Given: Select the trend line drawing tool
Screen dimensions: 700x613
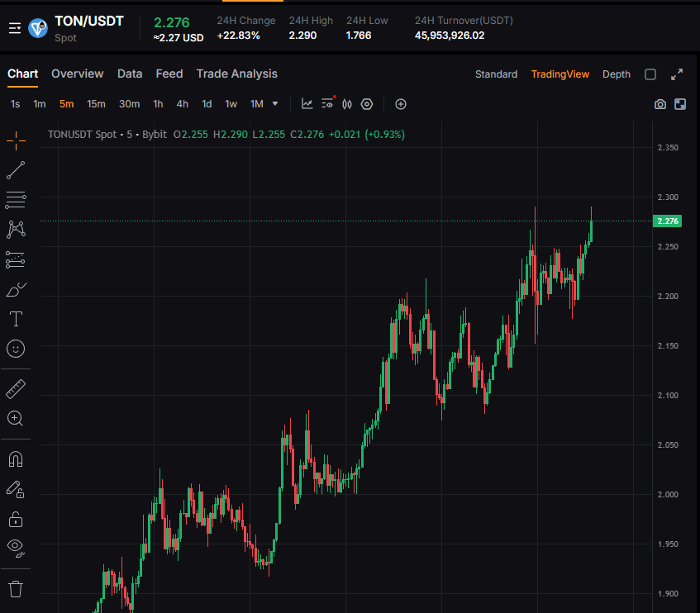Looking at the screenshot, I should [16, 170].
